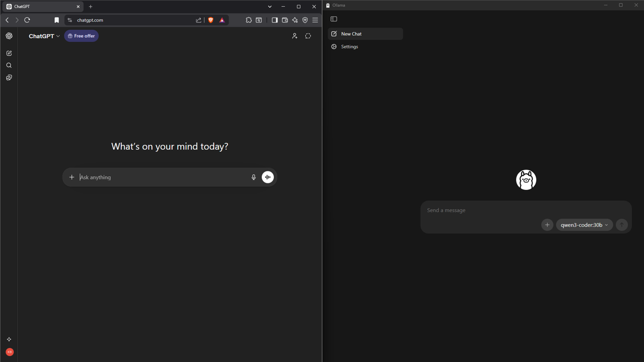Click the add people icon in ChatGPT header
644x362 pixels.
[295, 36]
